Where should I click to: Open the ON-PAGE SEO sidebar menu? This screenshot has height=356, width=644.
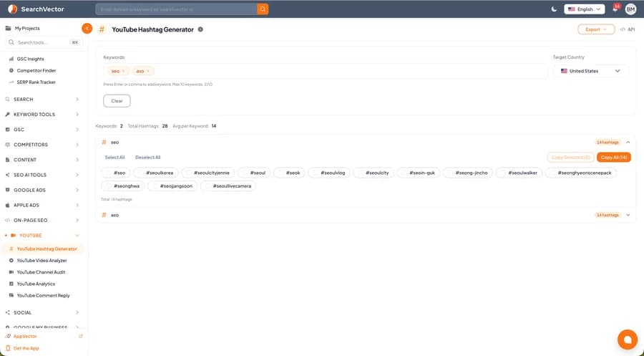pyautogui.click(x=42, y=221)
